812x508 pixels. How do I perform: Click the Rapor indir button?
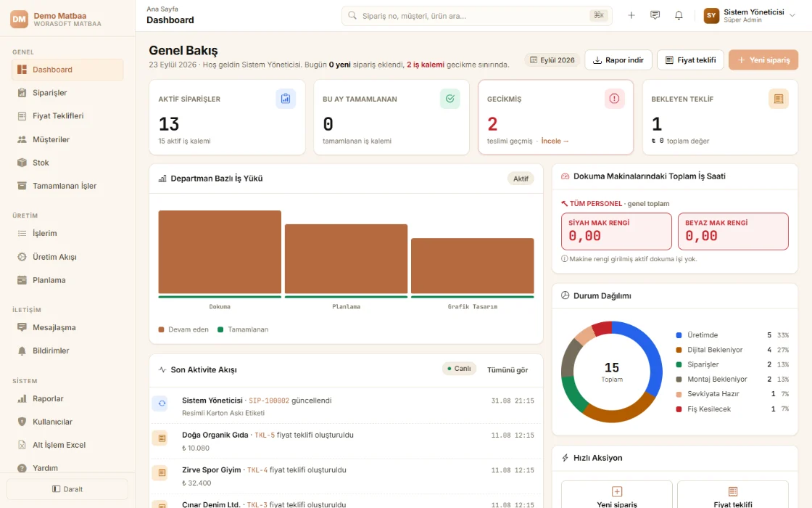coord(618,60)
